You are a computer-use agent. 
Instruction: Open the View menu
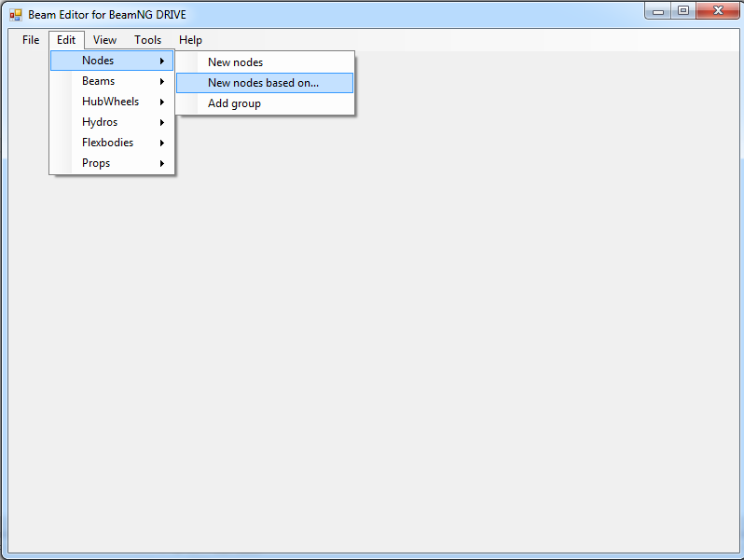pyautogui.click(x=104, y=40)
